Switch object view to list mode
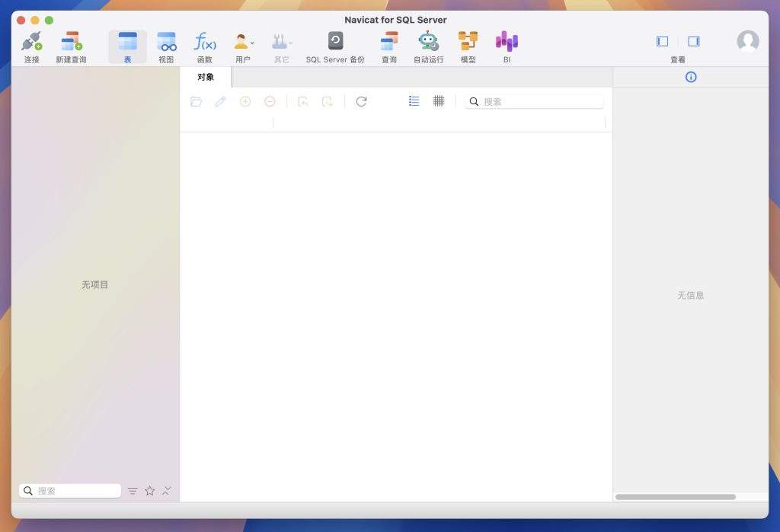 (x=414, y=101)
